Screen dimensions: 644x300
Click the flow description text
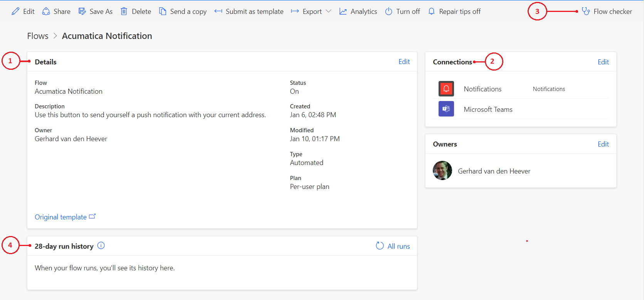(150, 115)
